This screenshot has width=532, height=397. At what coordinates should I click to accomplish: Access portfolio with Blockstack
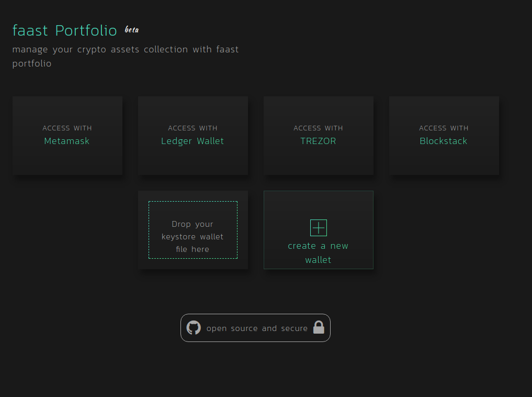[x=444, y=136]
